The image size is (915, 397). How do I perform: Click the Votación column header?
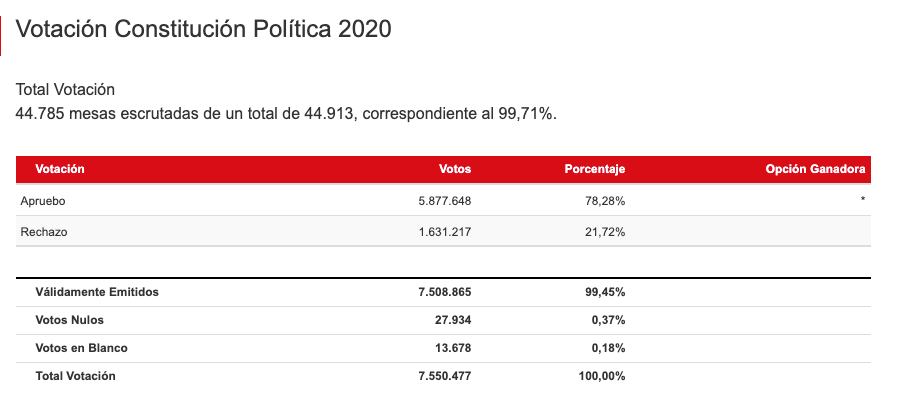(60, 169)
